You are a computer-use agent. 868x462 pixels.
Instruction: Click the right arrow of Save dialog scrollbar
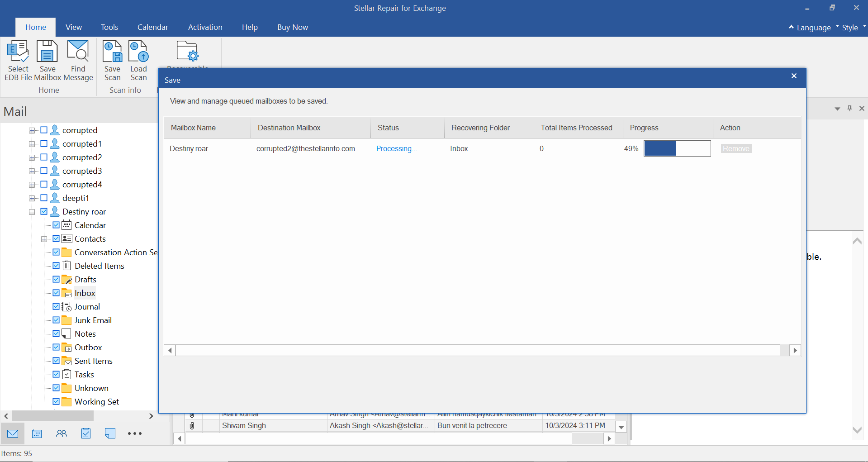click(795, 350)
